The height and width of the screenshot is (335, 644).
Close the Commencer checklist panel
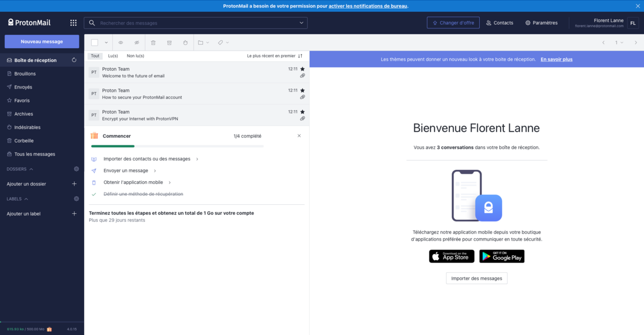tap(299, 136)
